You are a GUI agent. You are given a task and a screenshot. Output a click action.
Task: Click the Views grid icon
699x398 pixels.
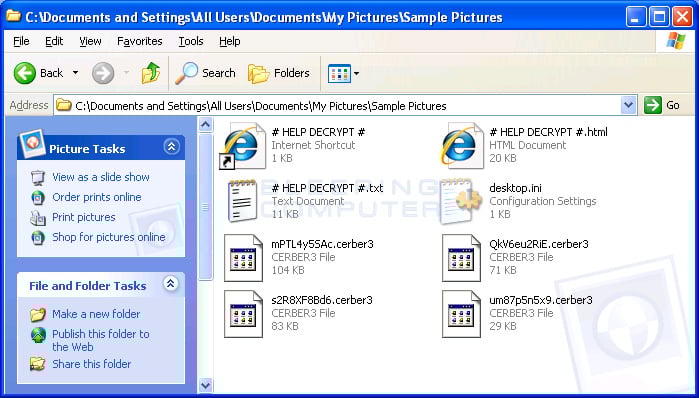(339, 74)
